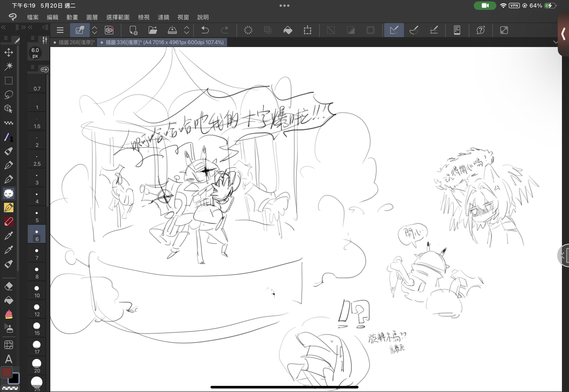Open the 編輯 menu
Viewport: 569px width, 392px height.
(x=53, y=17)
